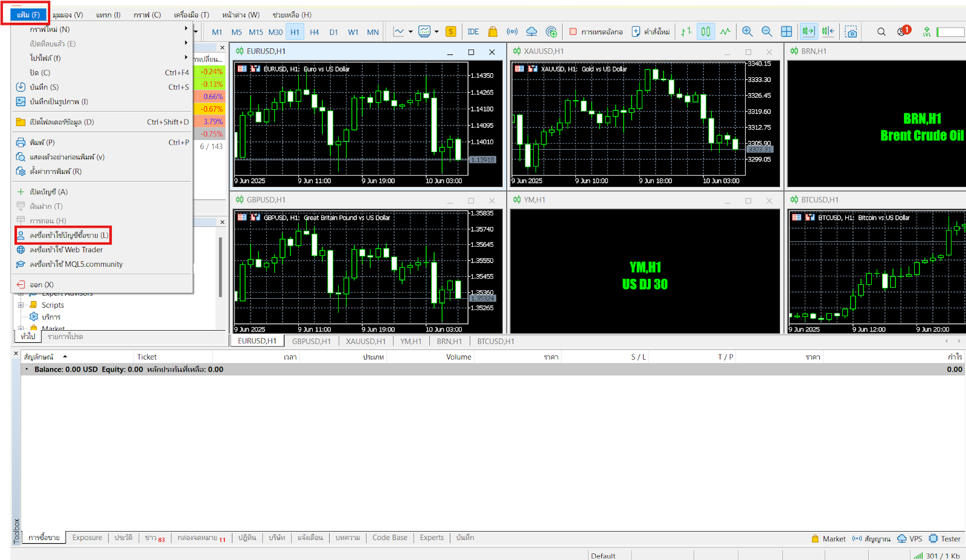Screen dimensions: 966x560
Task: Switch charts to line chart style
Action: [725, 32]
